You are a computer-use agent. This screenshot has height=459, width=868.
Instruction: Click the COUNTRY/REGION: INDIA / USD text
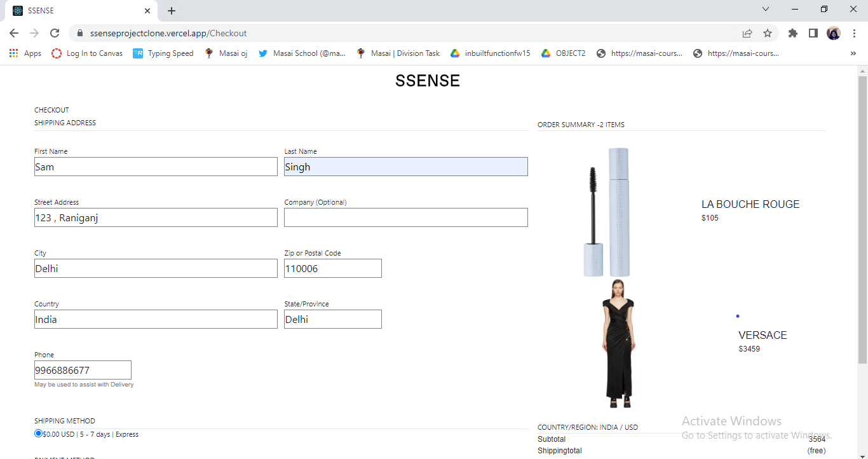pyautogui.click(x=588, y=427)
